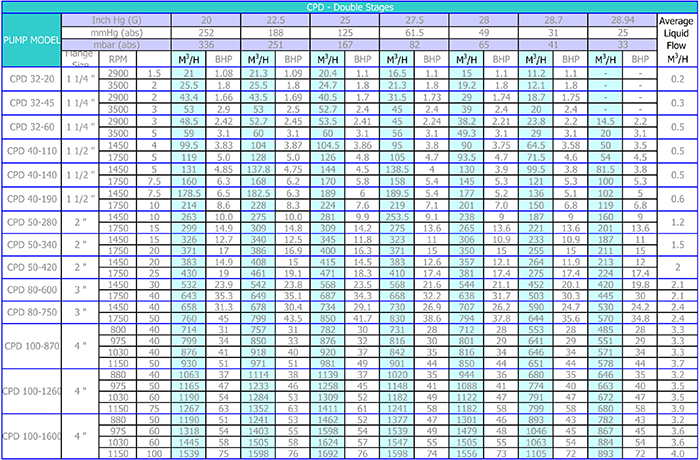
Task: Click the CPD 32-45 pump model
Action: (32, 102)
